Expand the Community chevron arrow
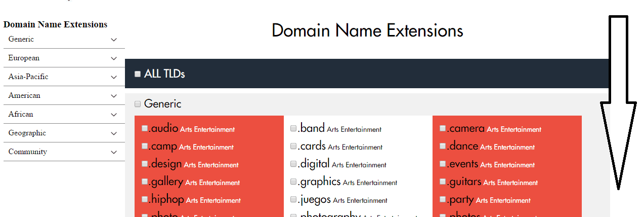This screenshot has height=217, width=644. pyautogui.click(x=114, y=152)
